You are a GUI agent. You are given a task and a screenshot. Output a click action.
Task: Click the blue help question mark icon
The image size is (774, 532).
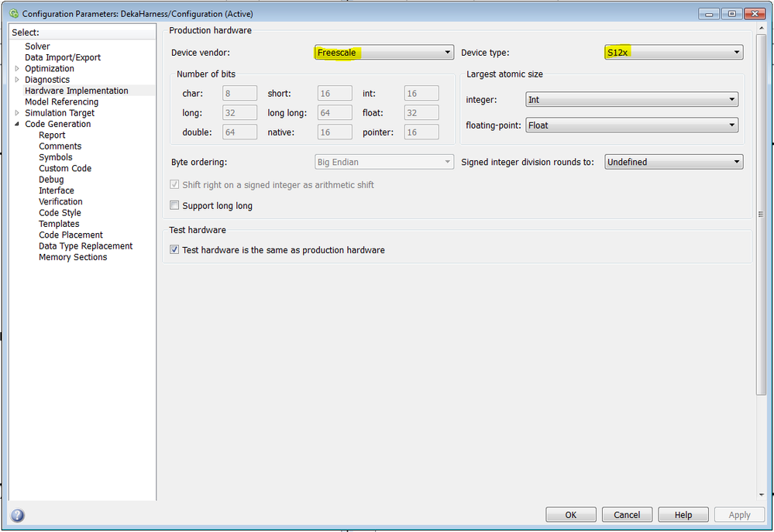pos(17,515)
